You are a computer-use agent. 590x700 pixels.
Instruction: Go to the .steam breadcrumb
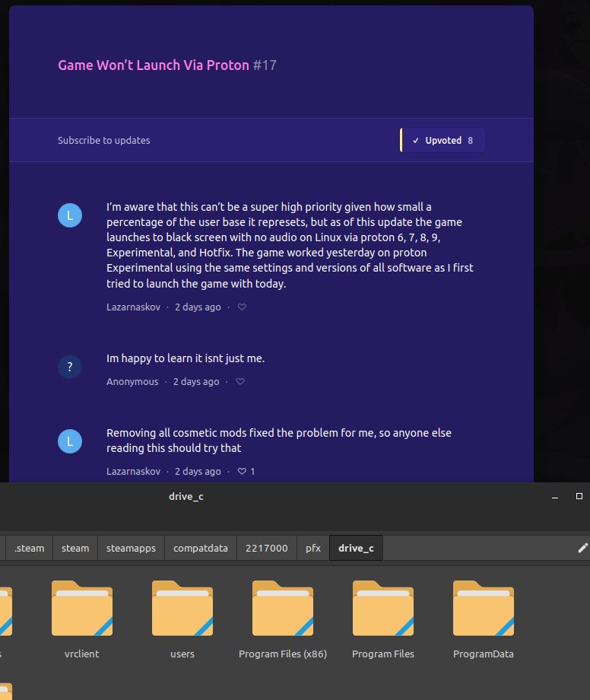(30, 549)
